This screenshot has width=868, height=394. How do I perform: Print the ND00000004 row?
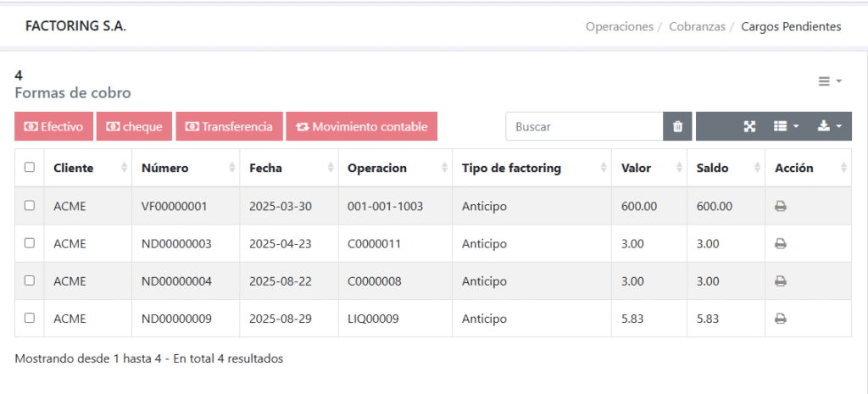[781, 281]
